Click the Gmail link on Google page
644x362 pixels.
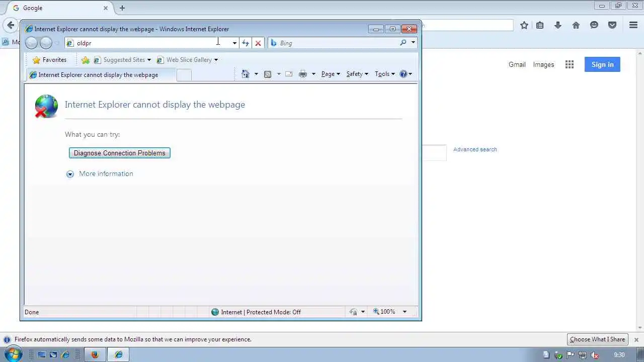[517, 64]
